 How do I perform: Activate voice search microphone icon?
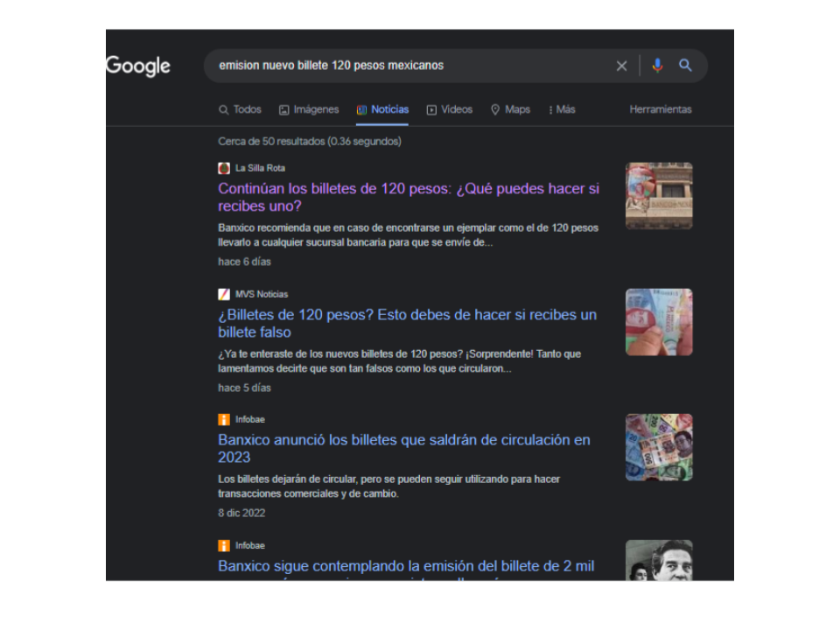pos(657,66)
